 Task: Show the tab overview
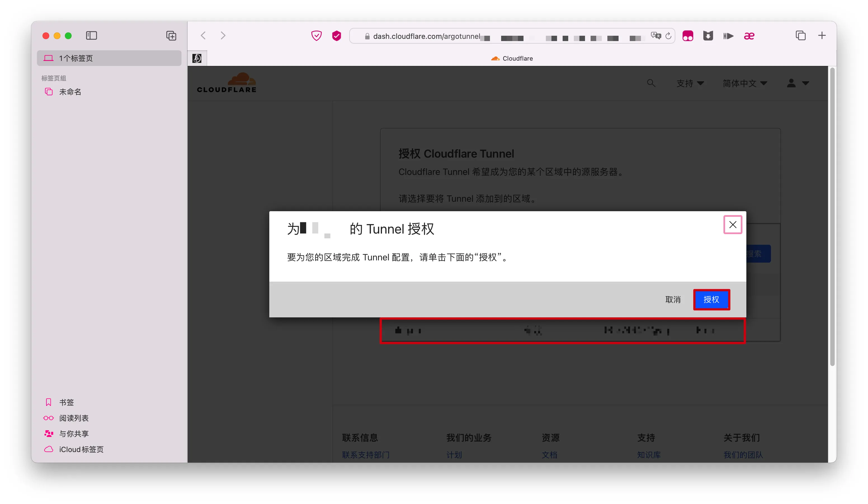(x=801, y=36)
